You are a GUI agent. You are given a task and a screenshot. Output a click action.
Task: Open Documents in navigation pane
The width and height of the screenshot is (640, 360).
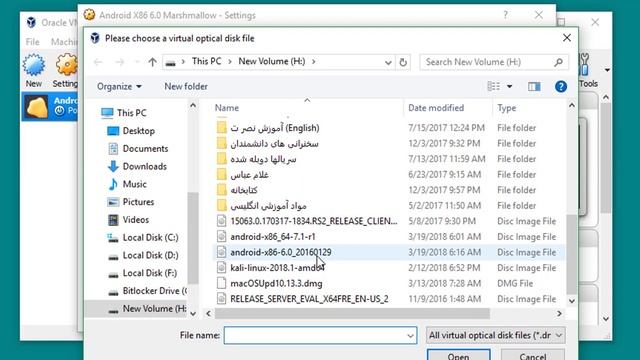coord(138,149)
